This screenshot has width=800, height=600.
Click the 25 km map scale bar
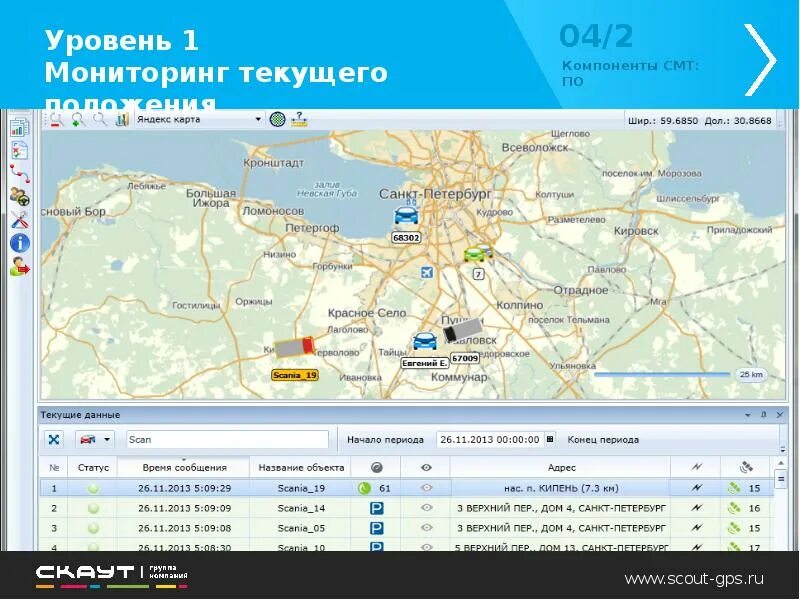pyautogui.click(x=662, y=374)
